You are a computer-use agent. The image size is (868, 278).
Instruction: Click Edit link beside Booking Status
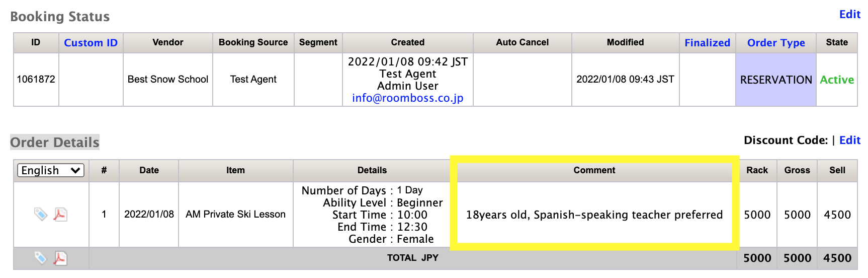click(x=849, y=15)
